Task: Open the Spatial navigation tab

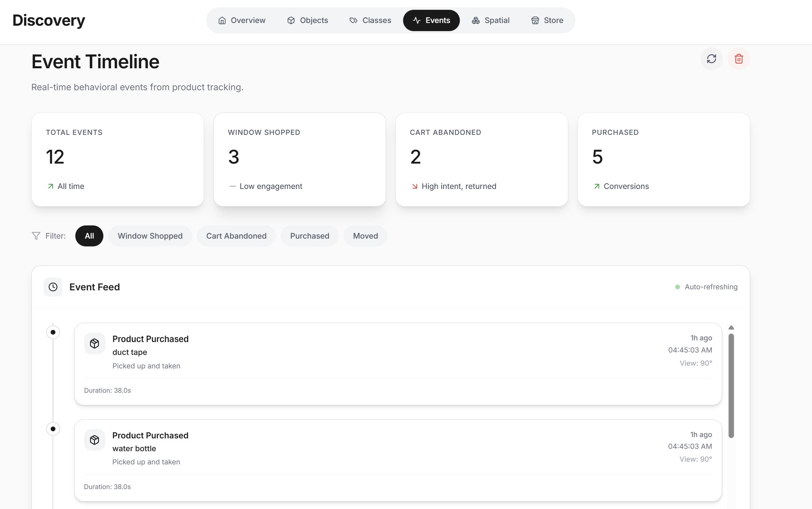Action: pyautogui.click(x=490, y=20)
